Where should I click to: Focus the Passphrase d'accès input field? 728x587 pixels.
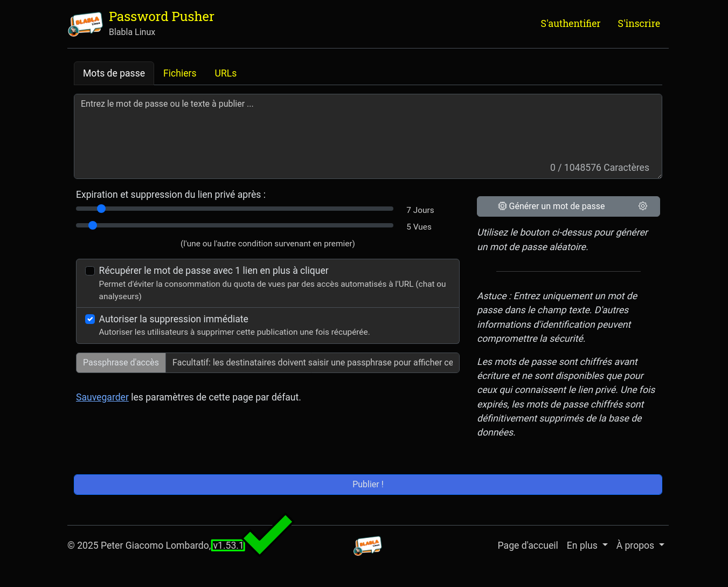coord(313,363)
